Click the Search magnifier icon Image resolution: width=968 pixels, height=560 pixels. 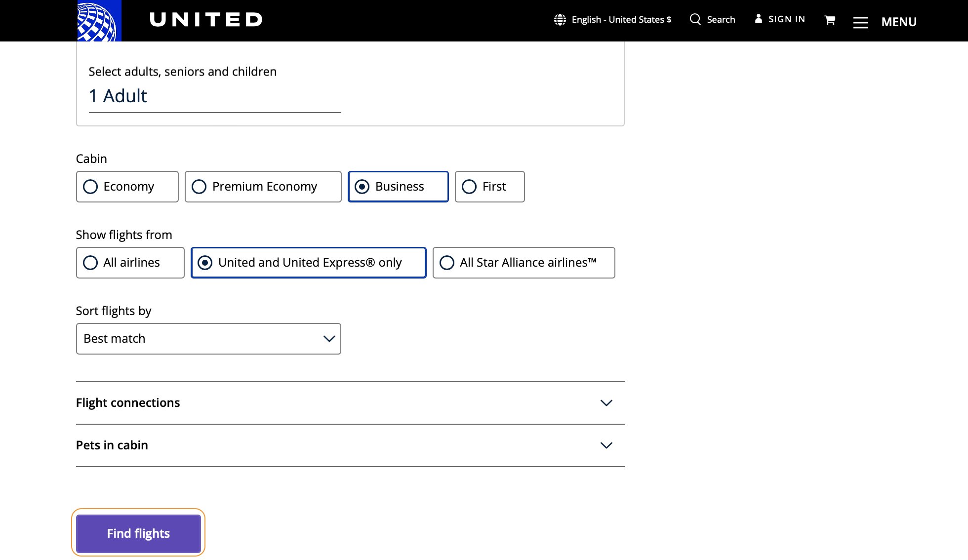pos(695,19)
